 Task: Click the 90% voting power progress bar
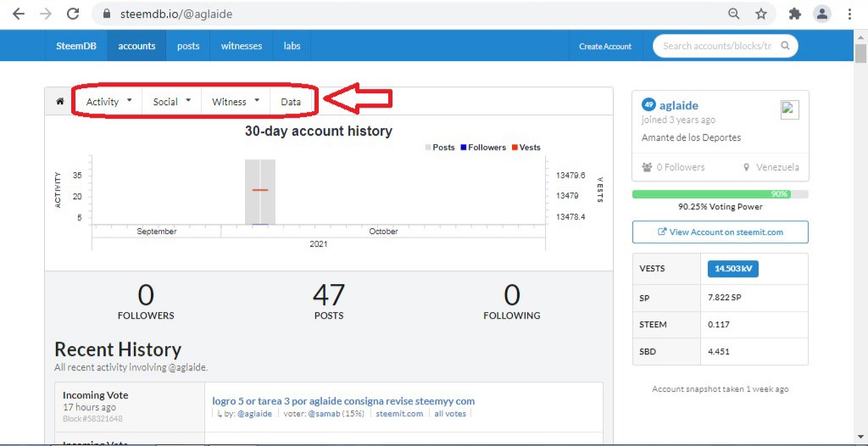point(721,194)
